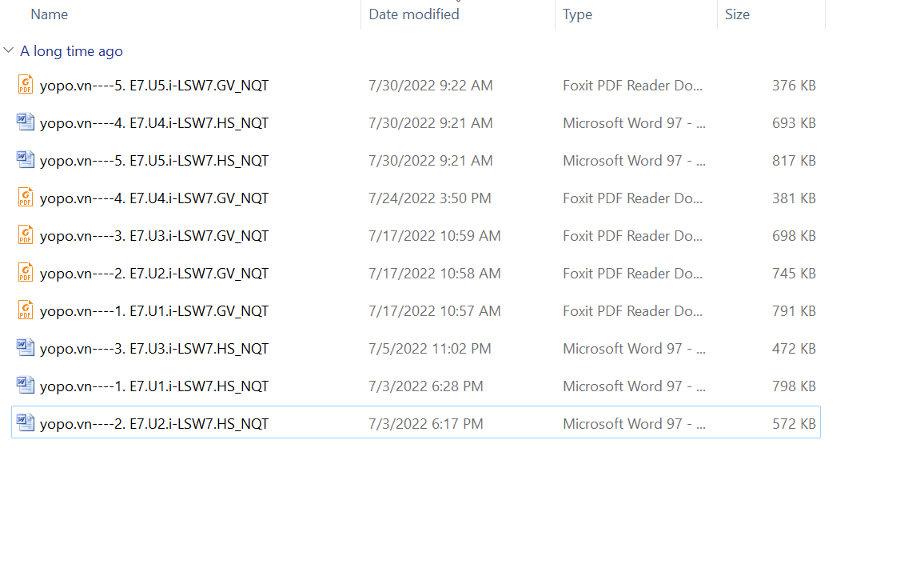Click Word icon of 4. E7.U4 HS_NQT file

pos(26,122)
